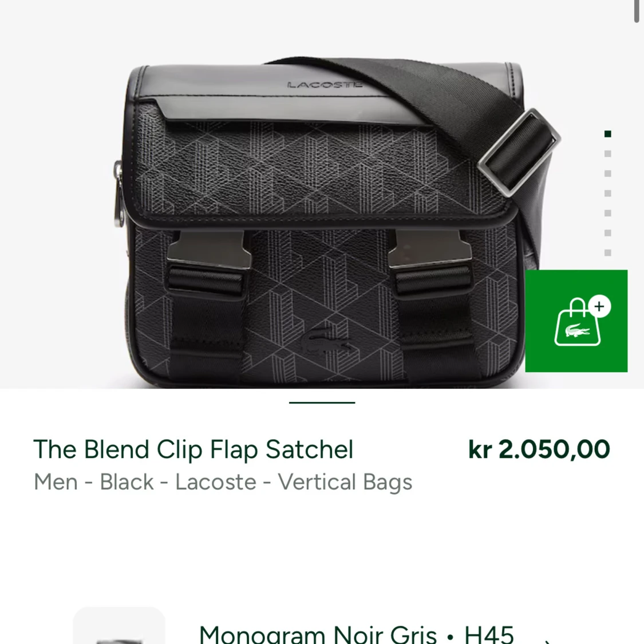Go to the fifth image indicator dot
This screenshot has width=644, height=644.
(608, 213)
